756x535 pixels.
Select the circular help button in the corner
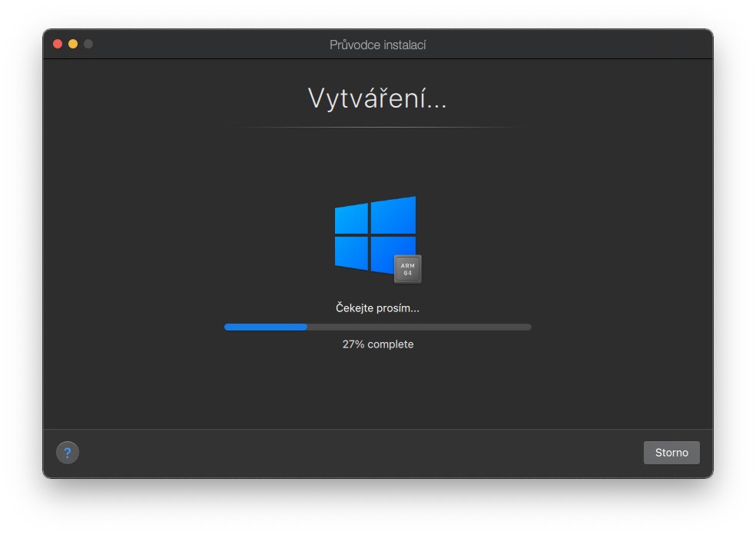(x=67, y=452)
